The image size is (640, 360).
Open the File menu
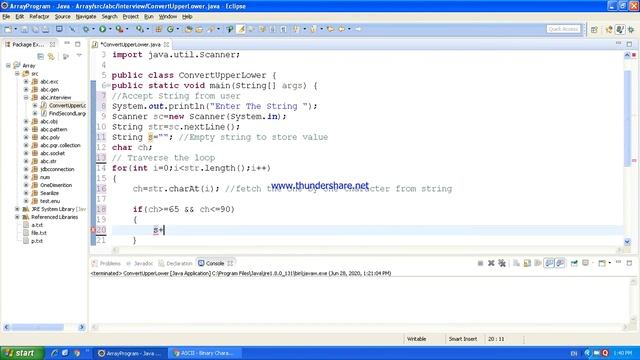(6, 17)
